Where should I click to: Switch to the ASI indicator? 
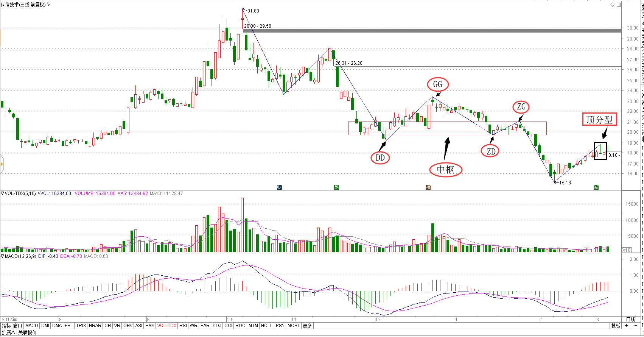(x=139, y=326)
